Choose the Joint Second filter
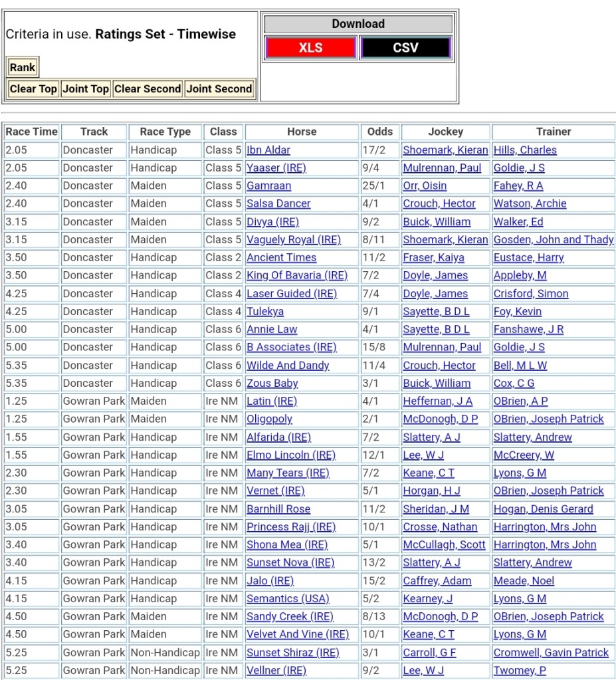 pos(219,88)
